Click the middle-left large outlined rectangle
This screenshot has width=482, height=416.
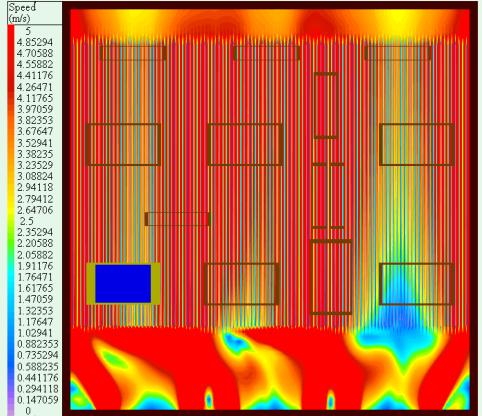pos(123,144)
